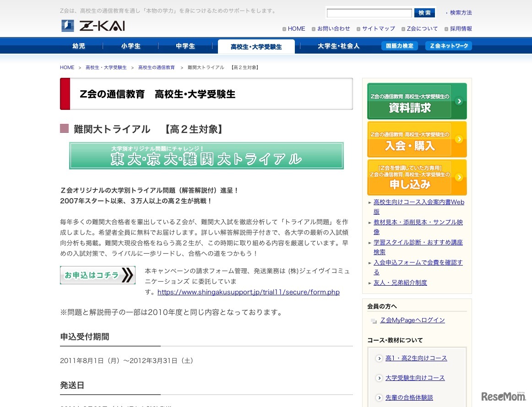The width and height of the screenshot is (532, 407).
Task: Click the 申し込み application banner
Action: pos(416,177)
